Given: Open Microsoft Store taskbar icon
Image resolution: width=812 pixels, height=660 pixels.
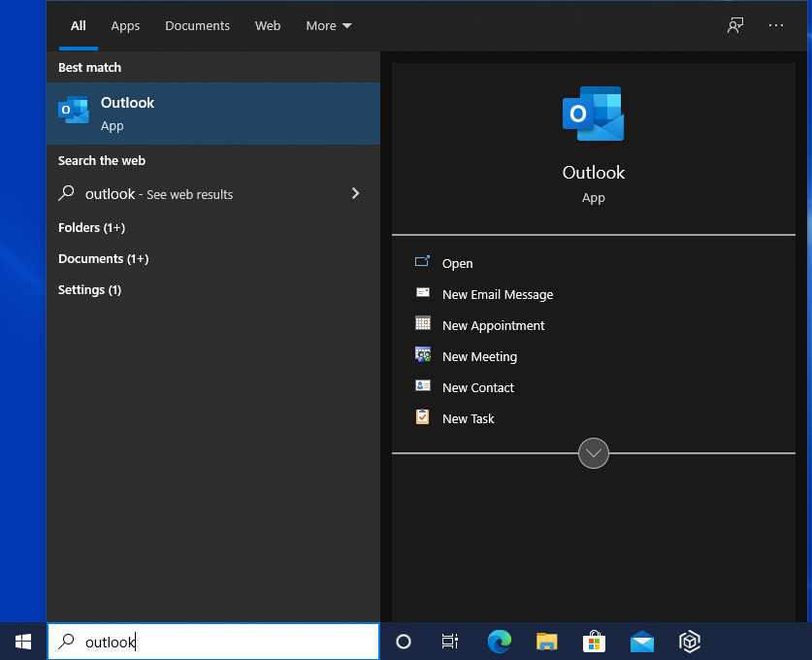Looking at the screenshot, I should [x=594, y=642].
